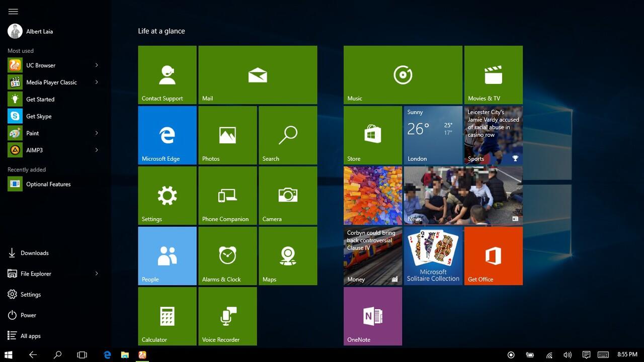Click the circular record tray icon
Viewport: 644px width, 362px height.
coord(511,354)
